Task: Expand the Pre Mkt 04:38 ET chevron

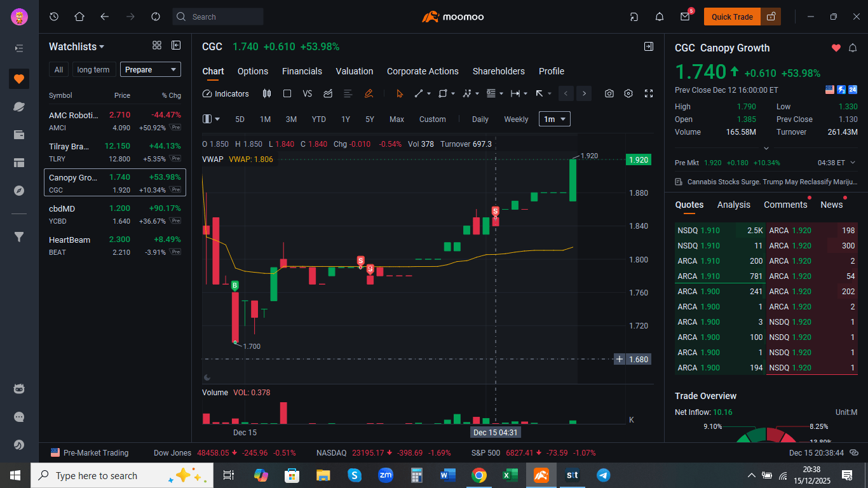Action: point(853,163)
